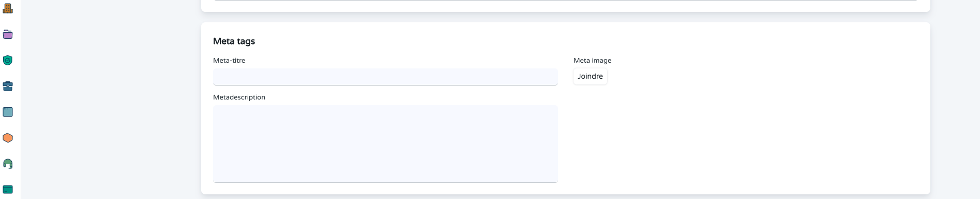Click the blank gray page background left of the Meta tags card
This screenshot has height=199, width=980.
click(x=111, y=104)
